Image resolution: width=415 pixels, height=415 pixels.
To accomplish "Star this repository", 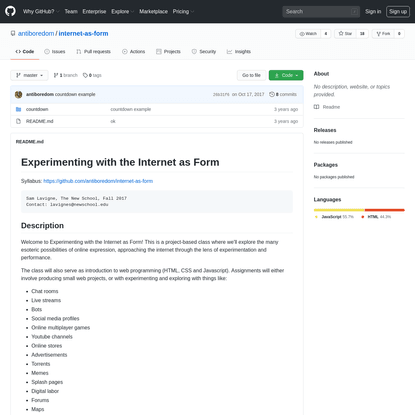I will pyautogui.click(x=345, y=34).
